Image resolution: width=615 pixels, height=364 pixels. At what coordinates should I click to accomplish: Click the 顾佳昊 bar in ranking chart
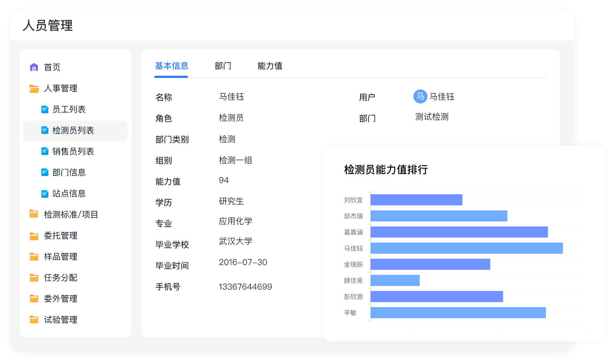tap(395, 281)
